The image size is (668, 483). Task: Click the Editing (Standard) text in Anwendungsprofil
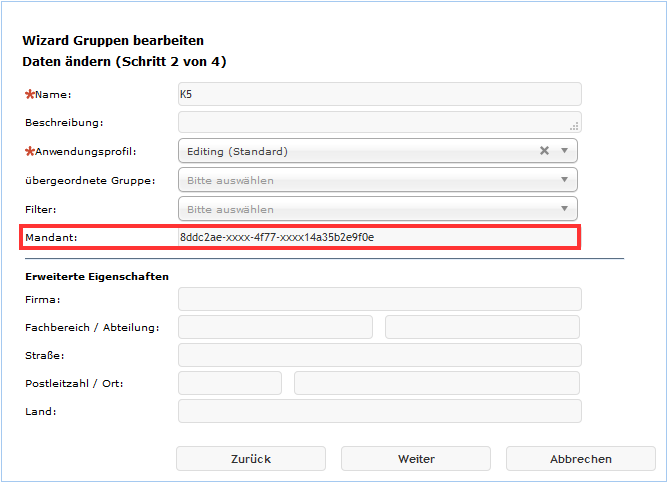point(237,151)
